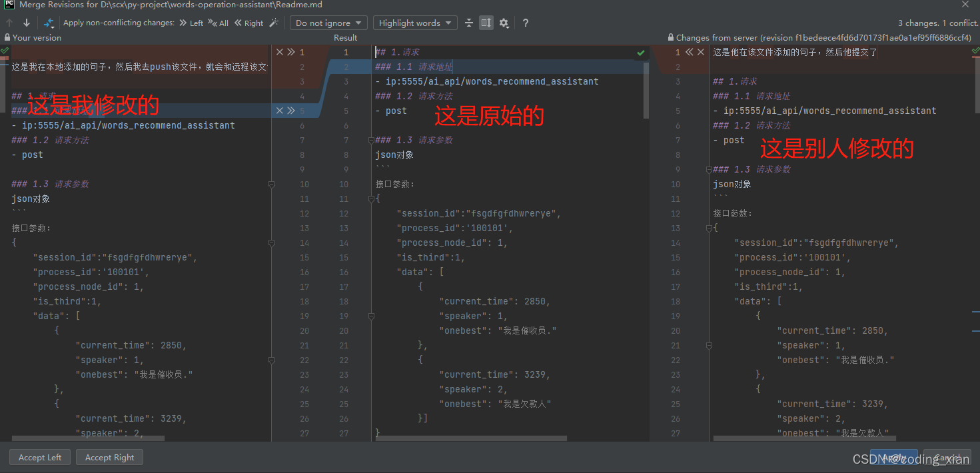The image size is (980, 473).
Task: Jump to next difference arrow
Action: [x=27, y=23]
